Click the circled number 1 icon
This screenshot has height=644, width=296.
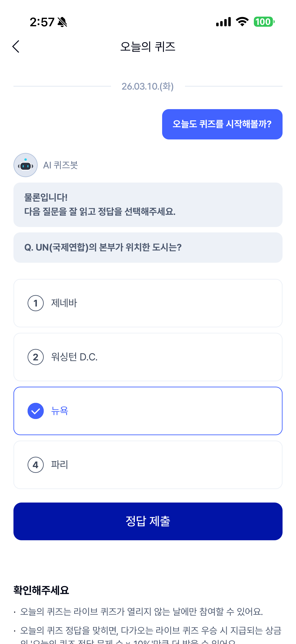tap(36, 303)
